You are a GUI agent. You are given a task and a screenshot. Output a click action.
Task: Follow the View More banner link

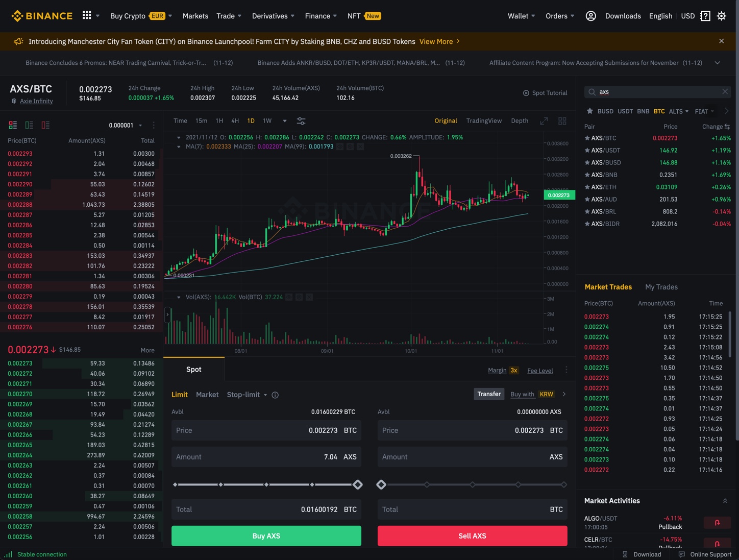tap(439, 41)
